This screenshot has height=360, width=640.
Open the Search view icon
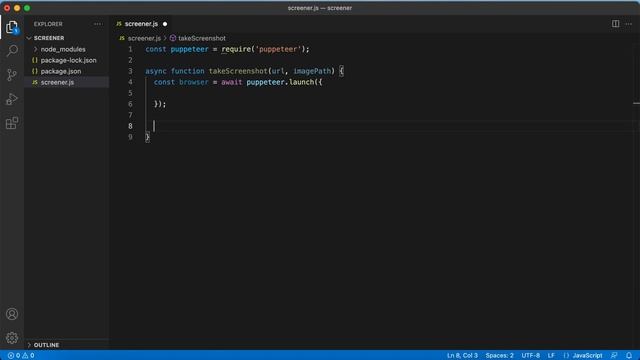click(12, 51)
